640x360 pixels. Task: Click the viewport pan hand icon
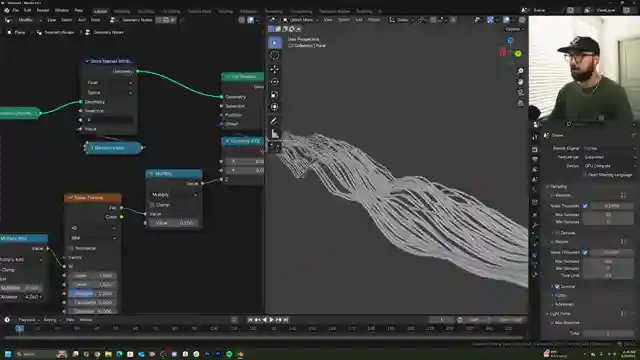click(520, 82)
